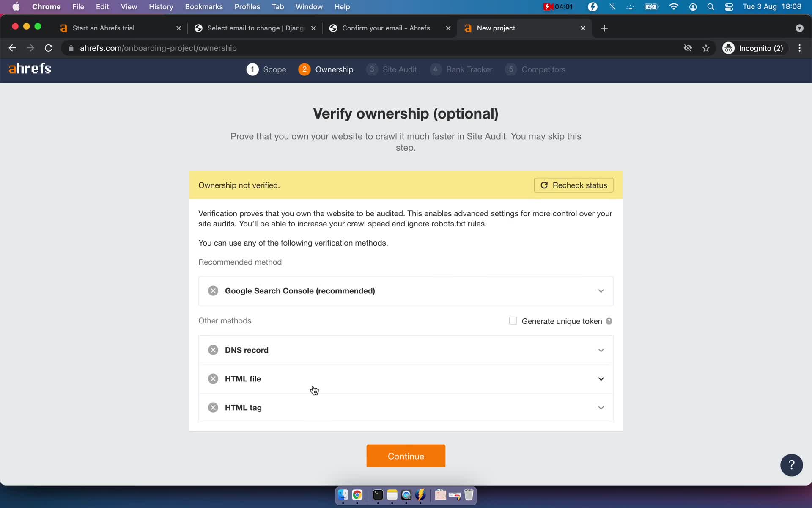812x508 pixels.
Task: Click the Site Audit step icon
Action: (x=371, y=69)
